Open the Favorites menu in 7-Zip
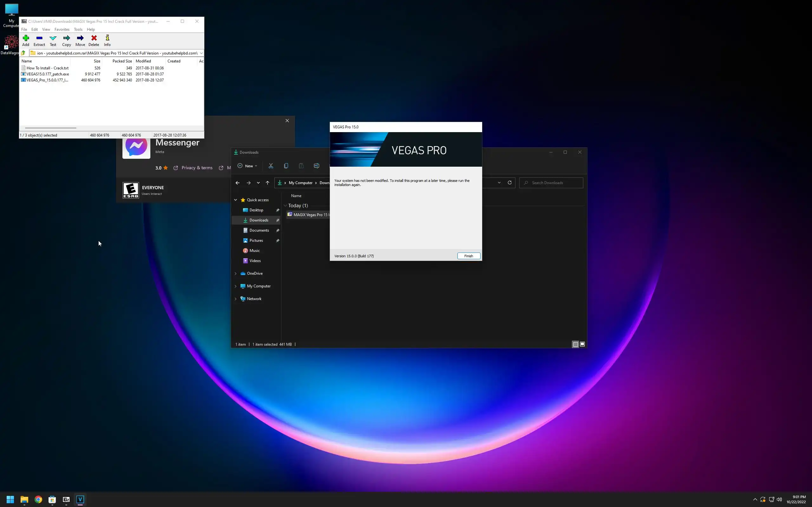 (62, 29)
